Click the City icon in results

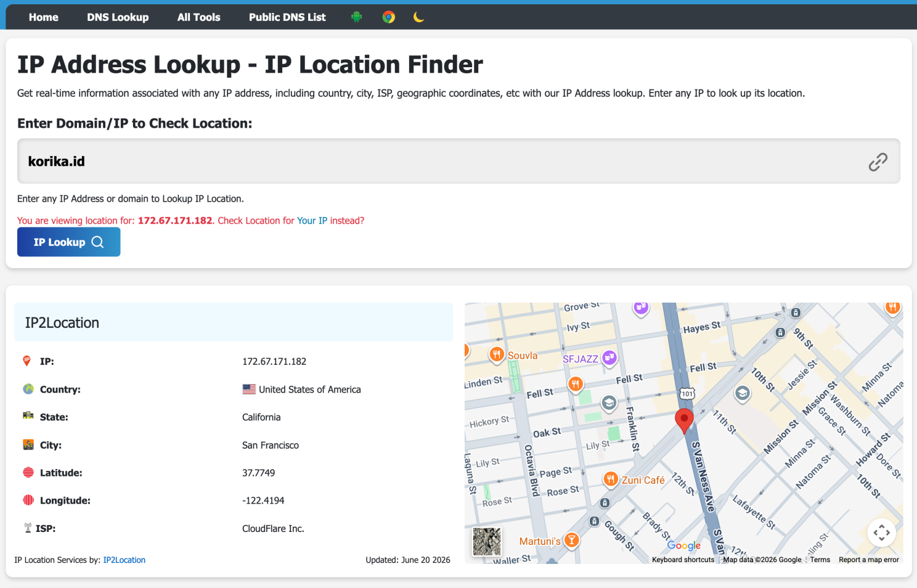[28, 444]
